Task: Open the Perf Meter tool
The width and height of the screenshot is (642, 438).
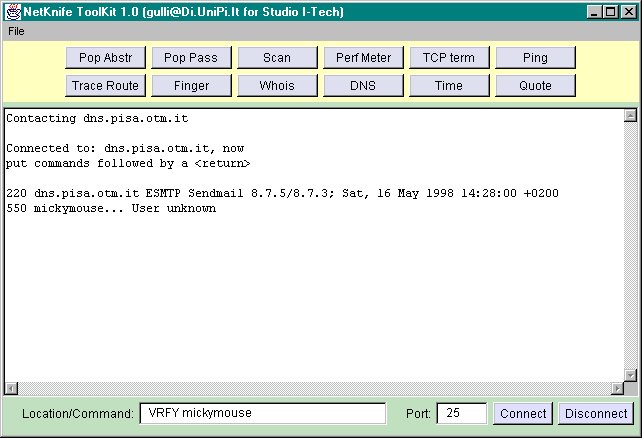Action: click(363, 58)
